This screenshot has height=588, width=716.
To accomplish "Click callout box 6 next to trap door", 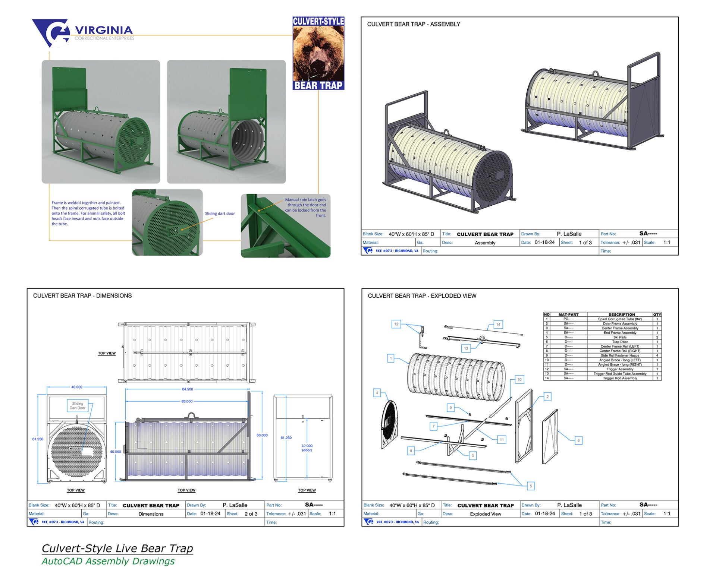I will [578, 440].
